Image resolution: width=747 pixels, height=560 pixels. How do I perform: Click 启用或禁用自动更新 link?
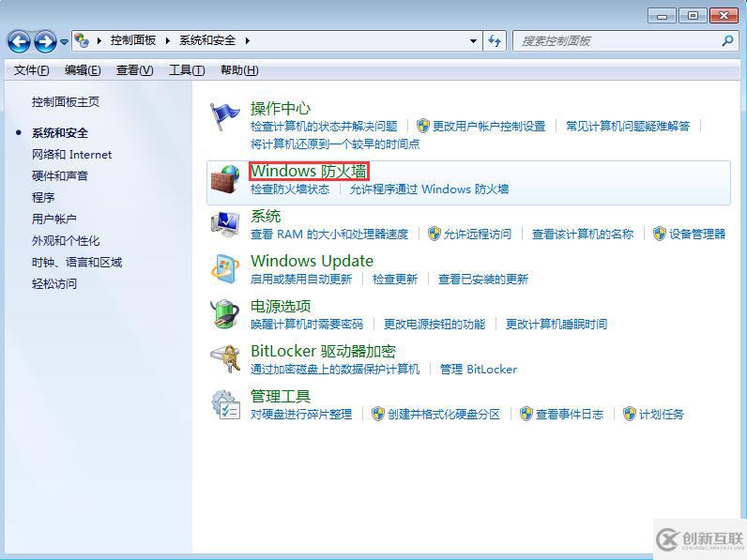[301, 279]
